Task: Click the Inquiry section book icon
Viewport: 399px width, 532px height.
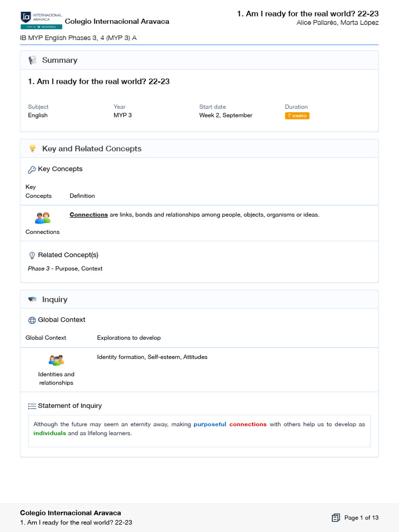Action: click(x=32, y=300)
